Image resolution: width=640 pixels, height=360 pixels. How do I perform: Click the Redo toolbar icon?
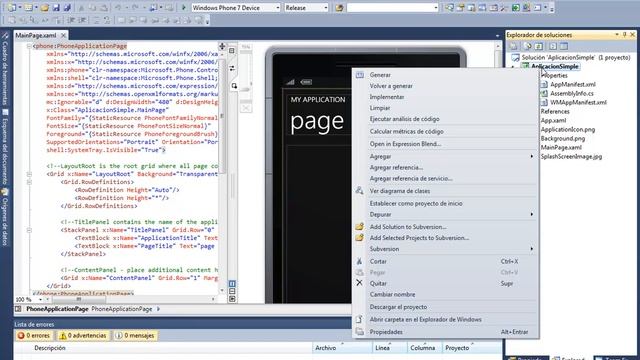click(x=135, y=7)
